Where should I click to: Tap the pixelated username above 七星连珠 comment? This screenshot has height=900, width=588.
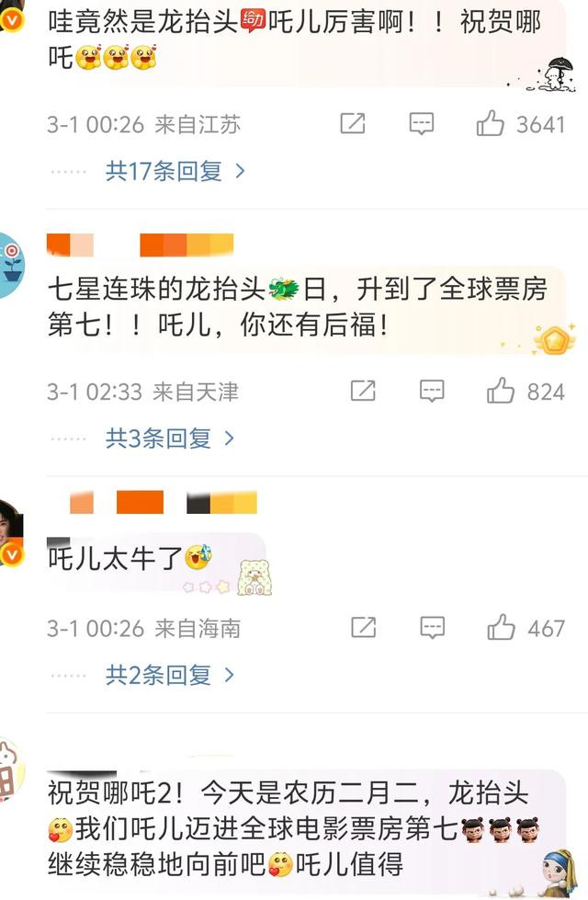tap(140, 245)
